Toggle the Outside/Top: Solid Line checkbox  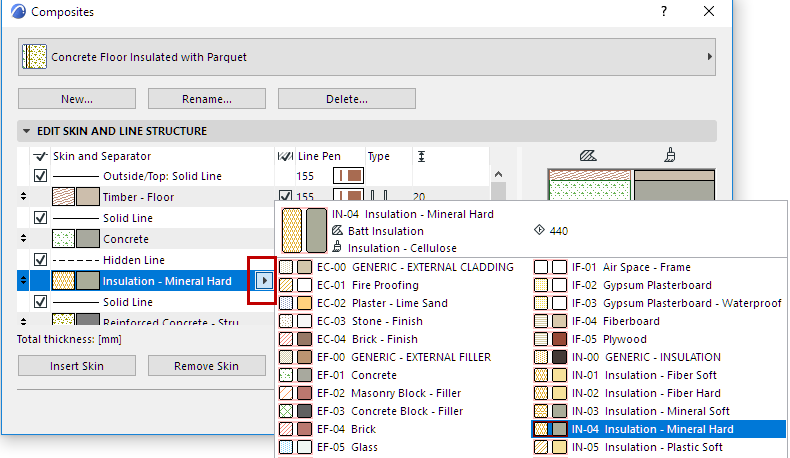(x=40, y=176)
